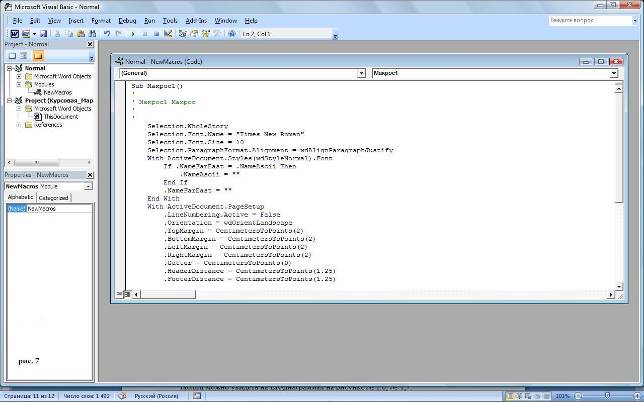
Task: Open the Project Explorer toolbar icon
Action: [183, 34]
